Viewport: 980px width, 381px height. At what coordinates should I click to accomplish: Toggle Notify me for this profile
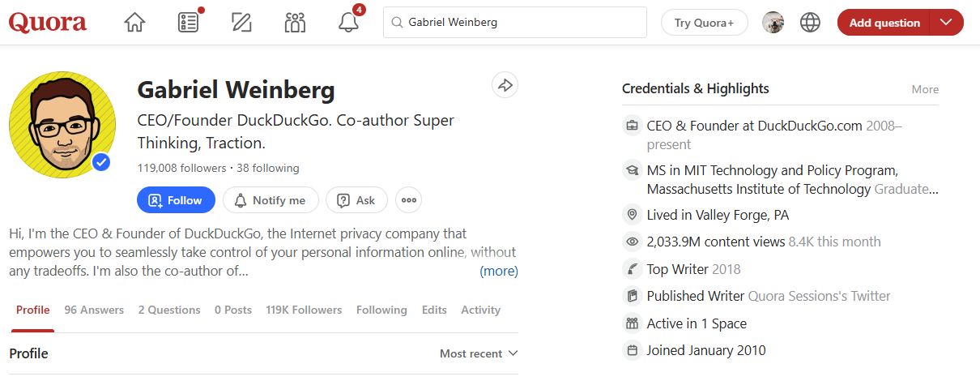pyautogui.click(x=270, y=200)
